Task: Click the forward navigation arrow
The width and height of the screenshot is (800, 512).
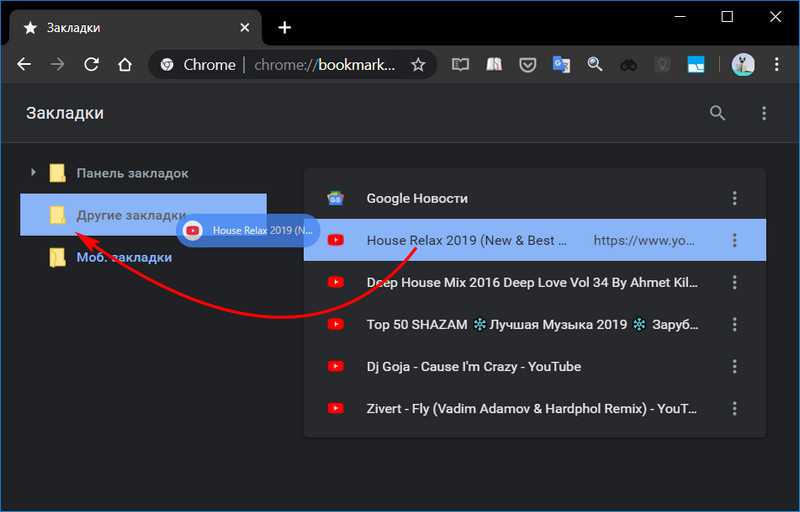Action: coord(57,65)
